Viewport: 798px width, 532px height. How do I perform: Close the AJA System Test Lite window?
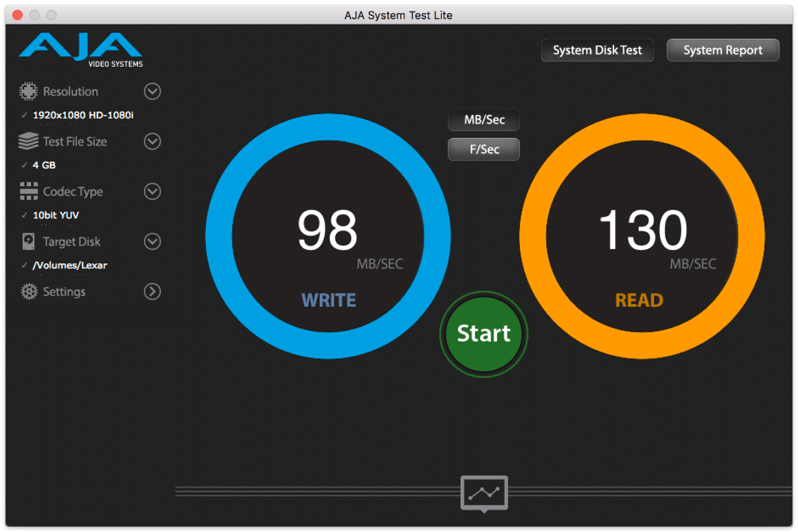17,15
